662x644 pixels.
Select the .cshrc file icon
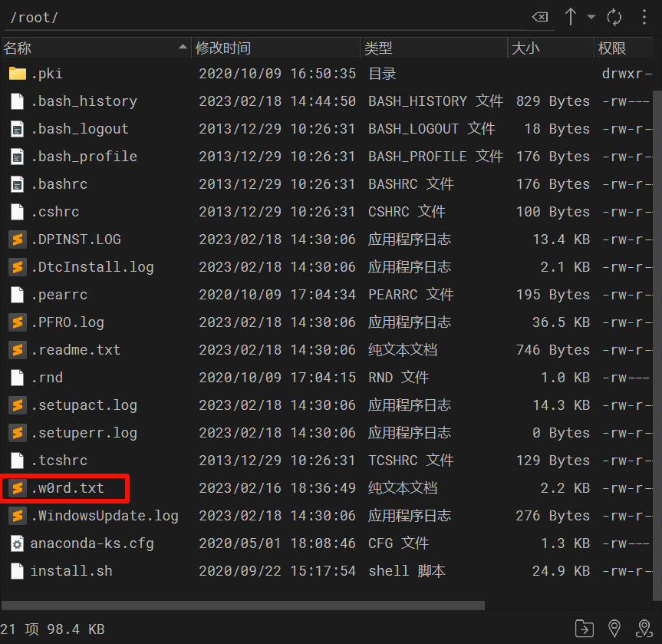pos(18,212)
